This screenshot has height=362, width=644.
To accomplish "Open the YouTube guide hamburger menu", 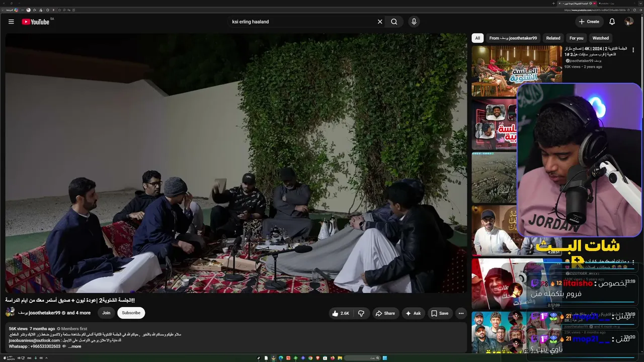I will (11, 22).
